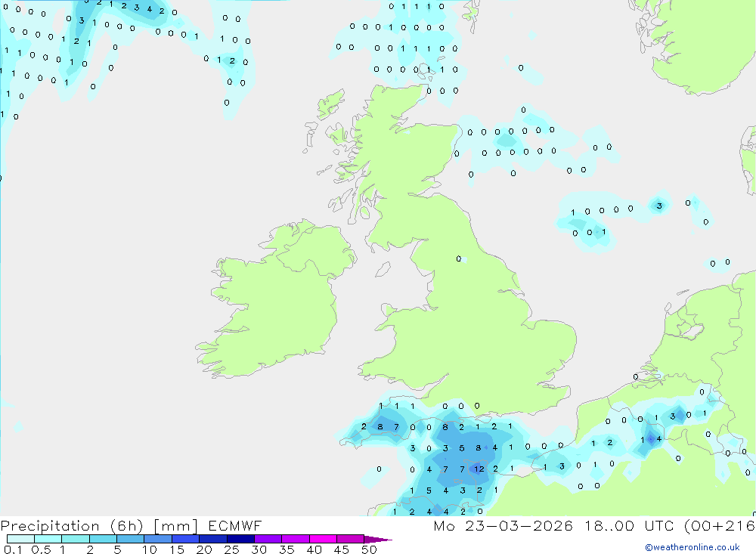Pick the 45–50 mm legend swatch
Viewport: 756px width, 554px height.
[351, 539]
